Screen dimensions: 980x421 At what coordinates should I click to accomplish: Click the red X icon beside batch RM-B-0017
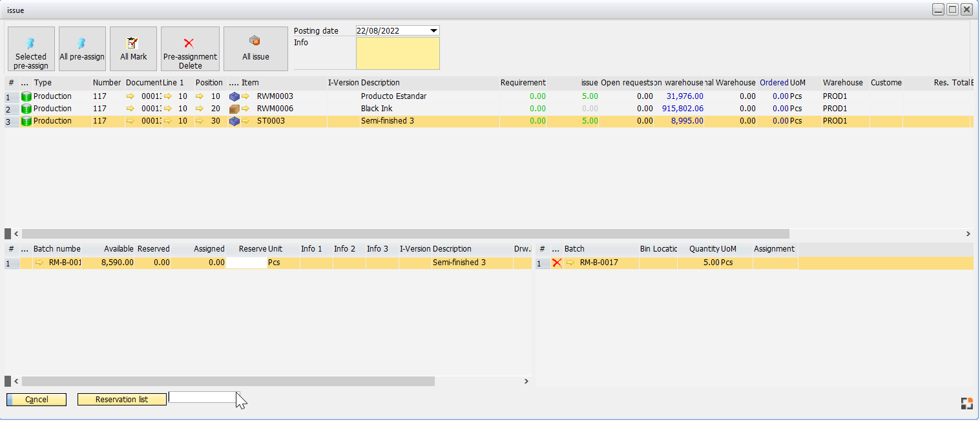tap(557, 263)
